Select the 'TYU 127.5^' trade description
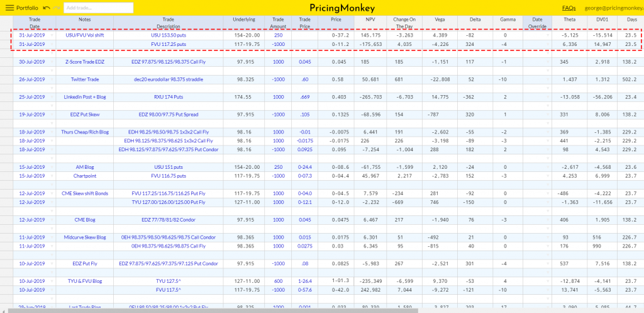The width and height of the screenshot is (644, 313). 169,282
